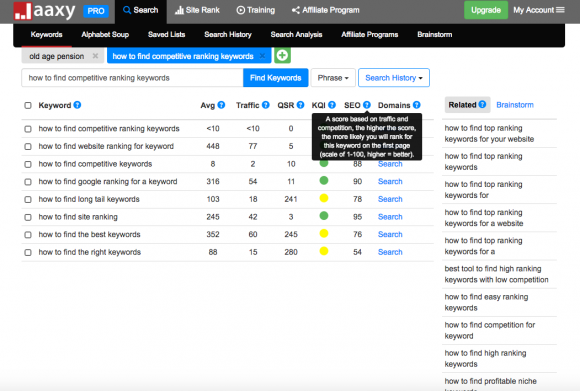
Task: Click Search link for 'how to find site ranking'
Action: click(x=390, y=217)
